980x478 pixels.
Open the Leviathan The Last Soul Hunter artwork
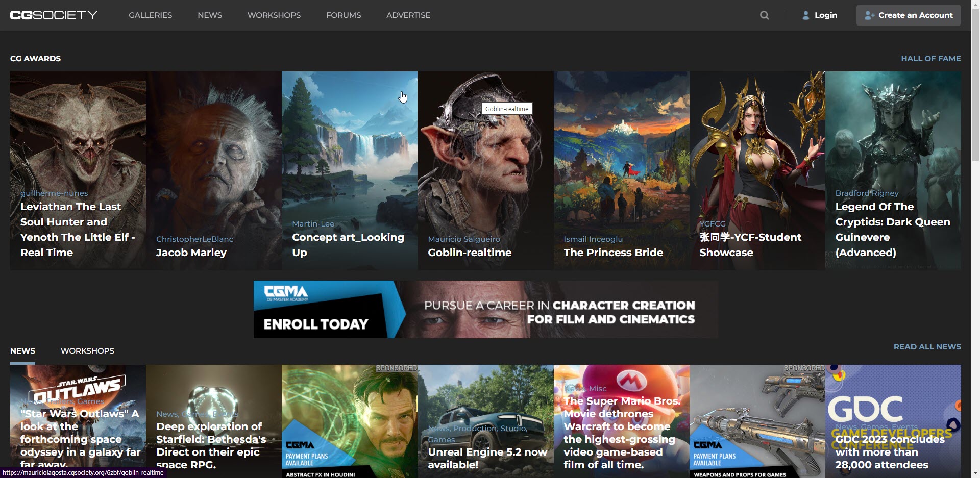(78, 170)
